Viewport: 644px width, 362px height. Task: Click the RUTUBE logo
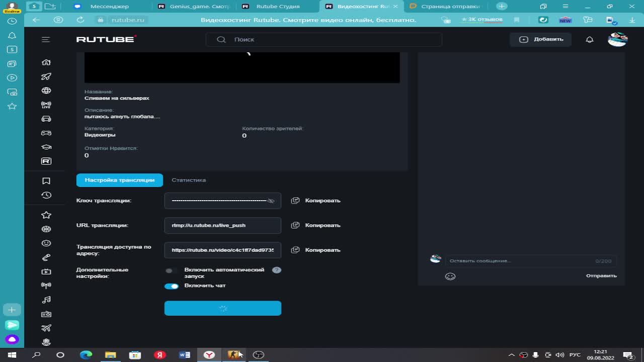coord(106,39)
